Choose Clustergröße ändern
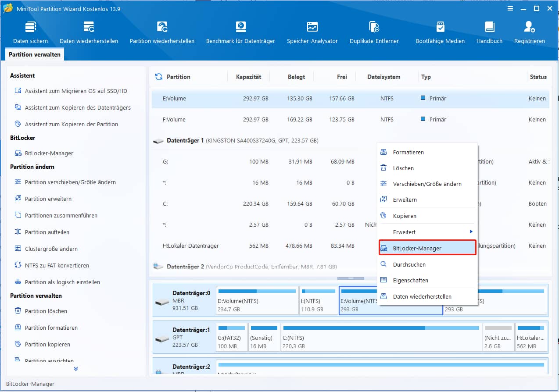This screenshot has width=559, height=392. [46, 249]
